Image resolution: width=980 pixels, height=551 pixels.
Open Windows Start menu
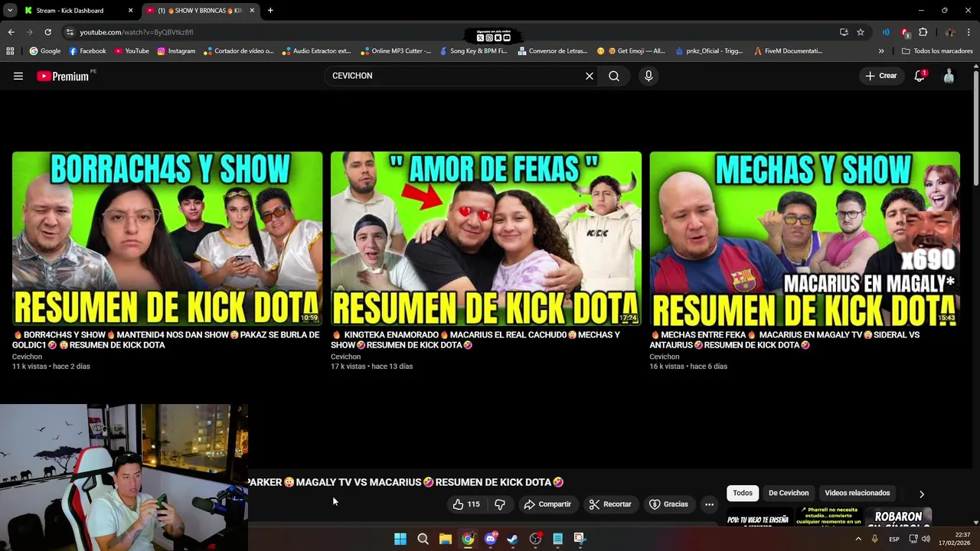400,539
